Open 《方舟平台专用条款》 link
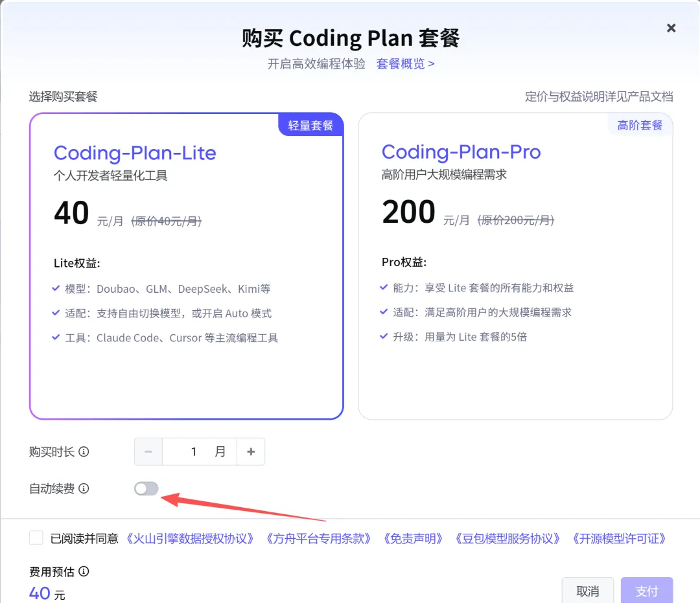This screenshot has width=700, height=603. point(318,538)
